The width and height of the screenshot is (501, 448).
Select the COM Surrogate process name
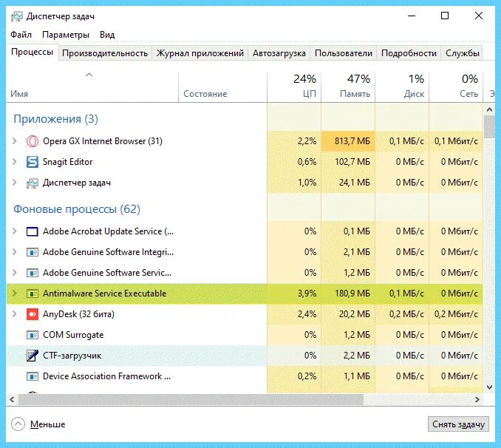click(x=73, y=335)
